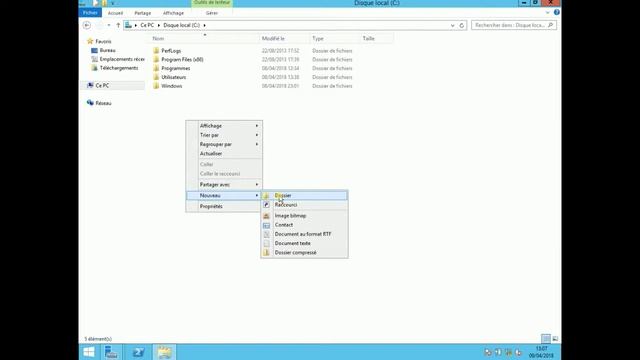Click the quick access toolbar dropdown arrow
The height and width of the screenshot is (360, 640).
(x=113, y=3)
